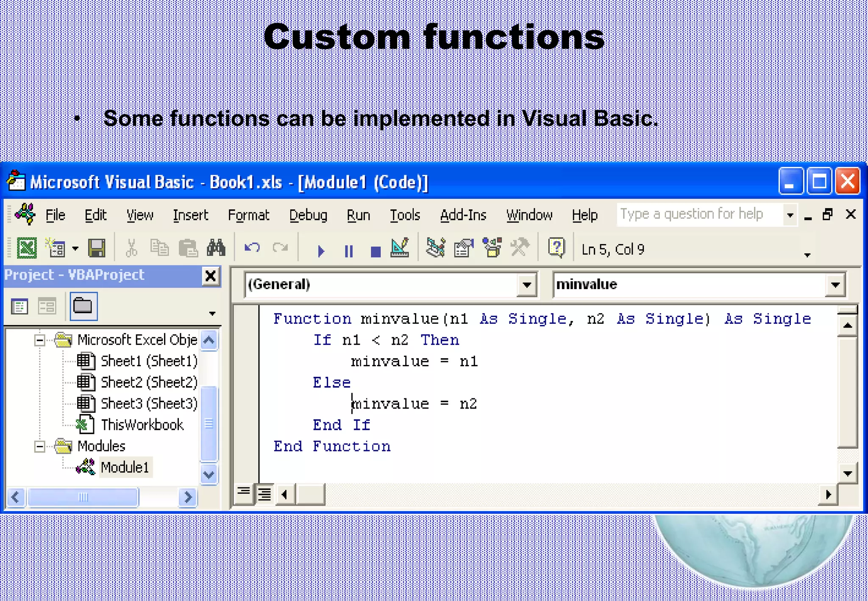Click the Save floppy disk icon
Screen dimensions: 868x601
pos(97,248)
